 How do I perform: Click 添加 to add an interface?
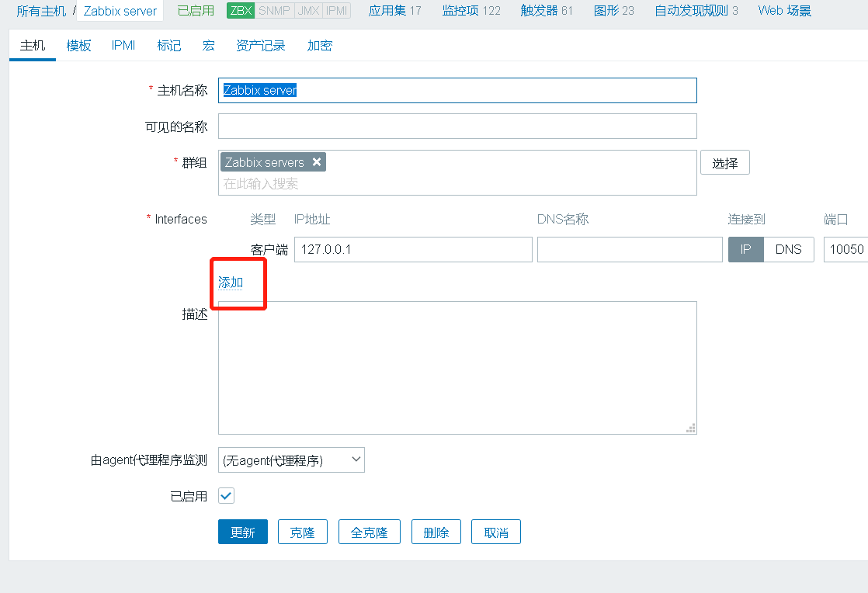click(231, 283)
